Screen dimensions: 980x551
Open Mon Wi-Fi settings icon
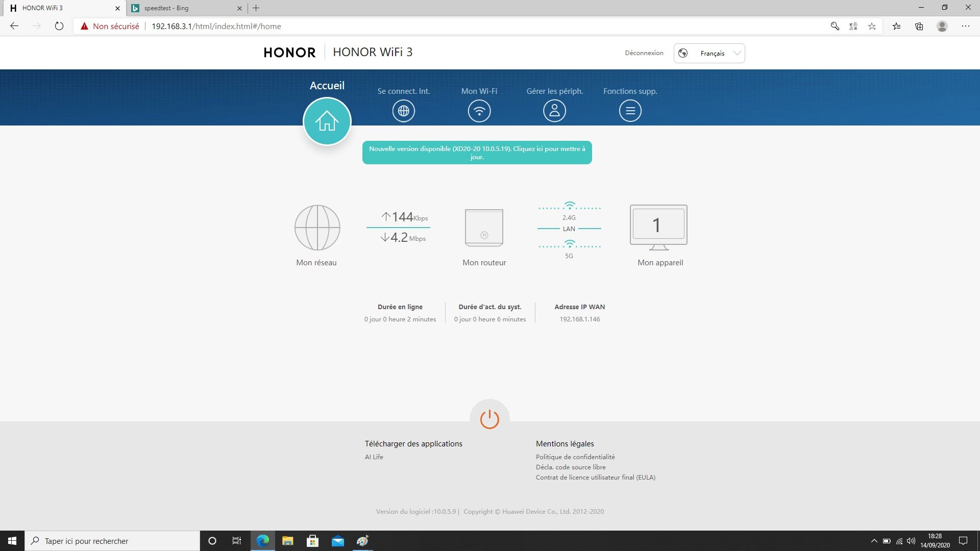point(479,111)
